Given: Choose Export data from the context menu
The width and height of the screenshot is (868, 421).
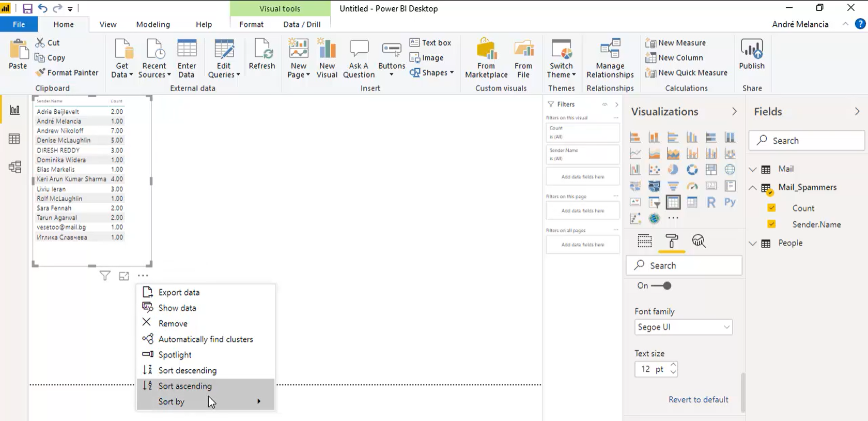Looking at the screenshot, I should click(x=206, y=292).
